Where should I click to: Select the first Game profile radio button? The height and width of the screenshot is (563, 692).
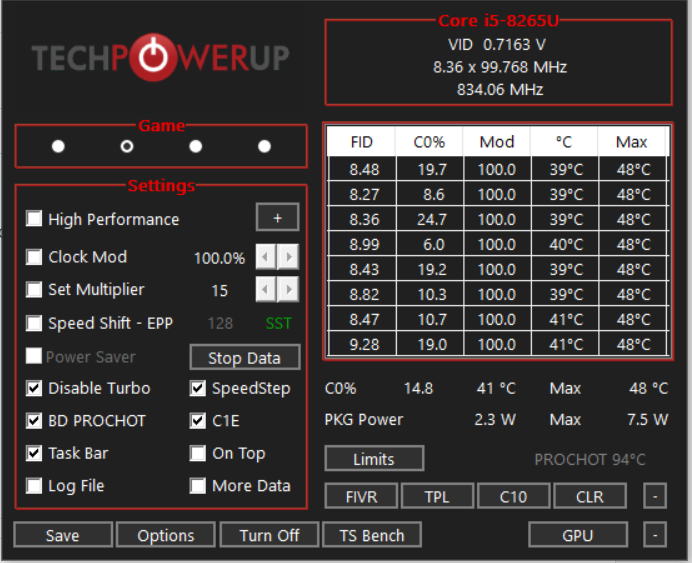58,146
